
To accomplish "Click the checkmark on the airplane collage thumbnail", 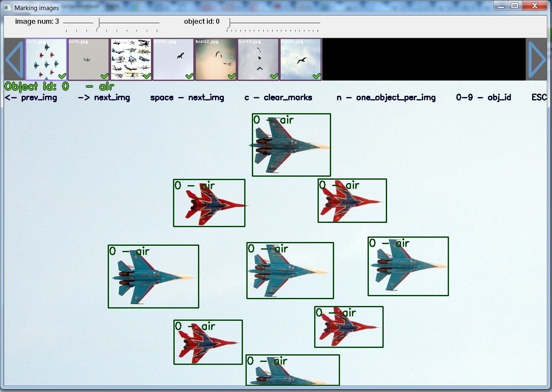I will (147, 76).
